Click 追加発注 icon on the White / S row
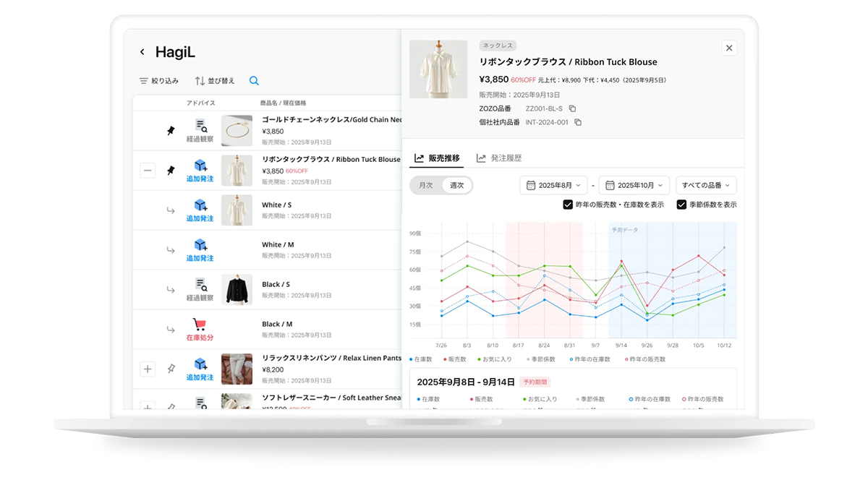 [x=200, y=210]
